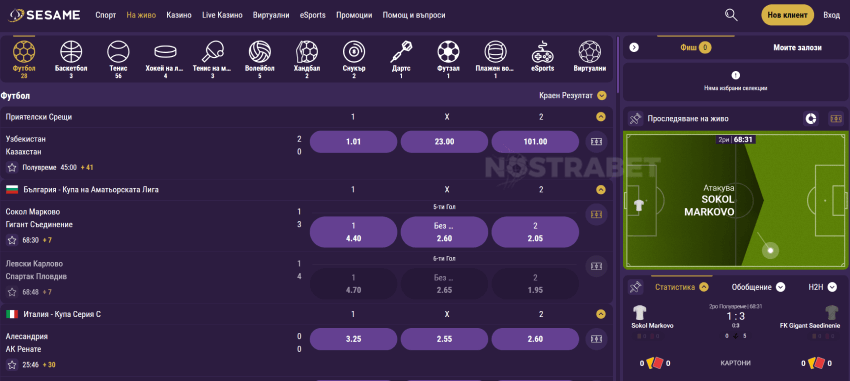Star the Алесандрия vs АК Ренате match
The width and height of the screenshot is (850, 381).
click(x=12, y=365)
